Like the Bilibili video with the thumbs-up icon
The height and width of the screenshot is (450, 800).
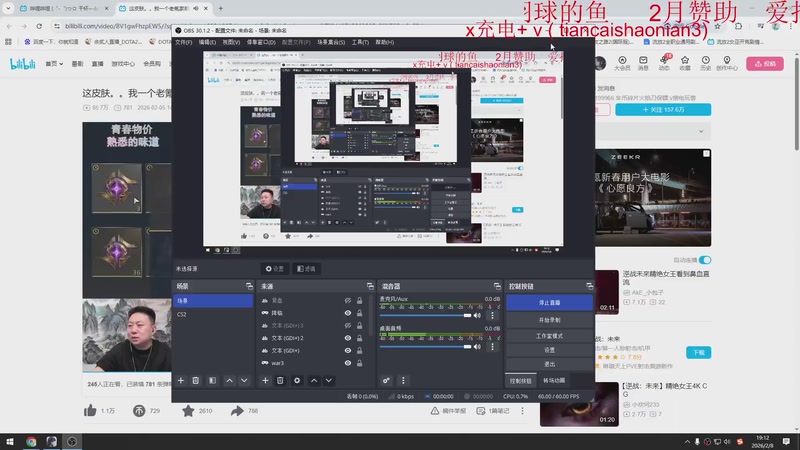pos(90,411)
